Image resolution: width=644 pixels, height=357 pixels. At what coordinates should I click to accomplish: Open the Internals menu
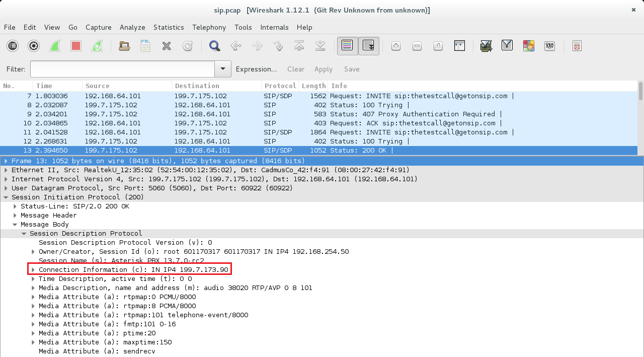[274, 27]
